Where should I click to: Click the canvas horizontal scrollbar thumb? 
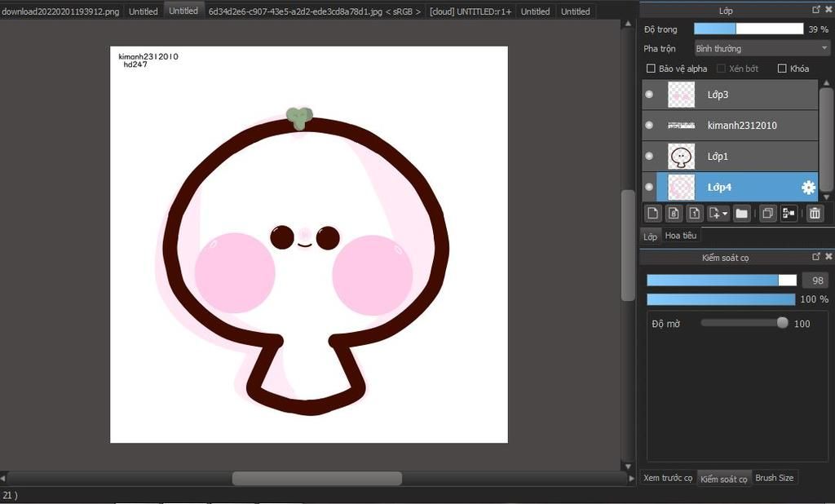317,478
